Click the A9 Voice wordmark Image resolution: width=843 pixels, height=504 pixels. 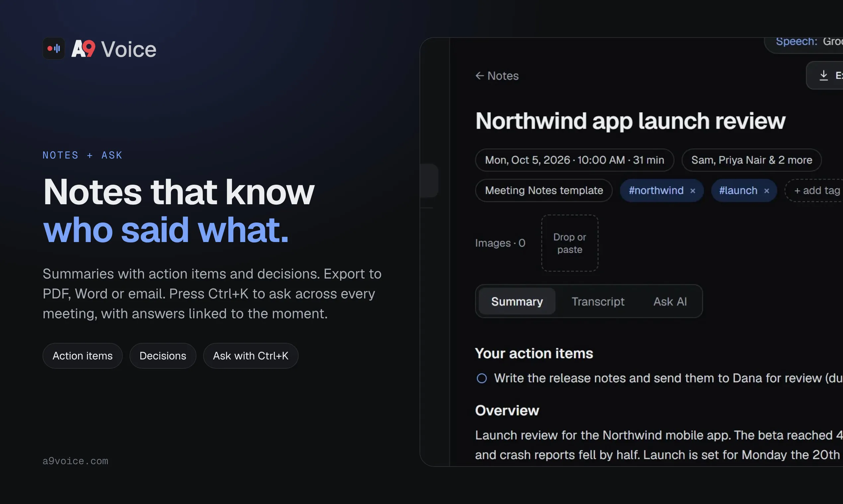click(x=114, y=49)
